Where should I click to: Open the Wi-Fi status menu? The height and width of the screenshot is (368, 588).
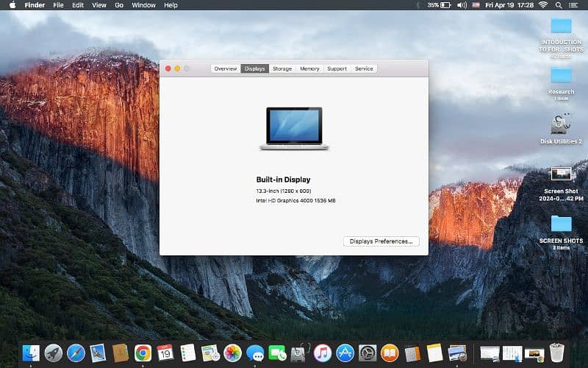pos(543,5)
